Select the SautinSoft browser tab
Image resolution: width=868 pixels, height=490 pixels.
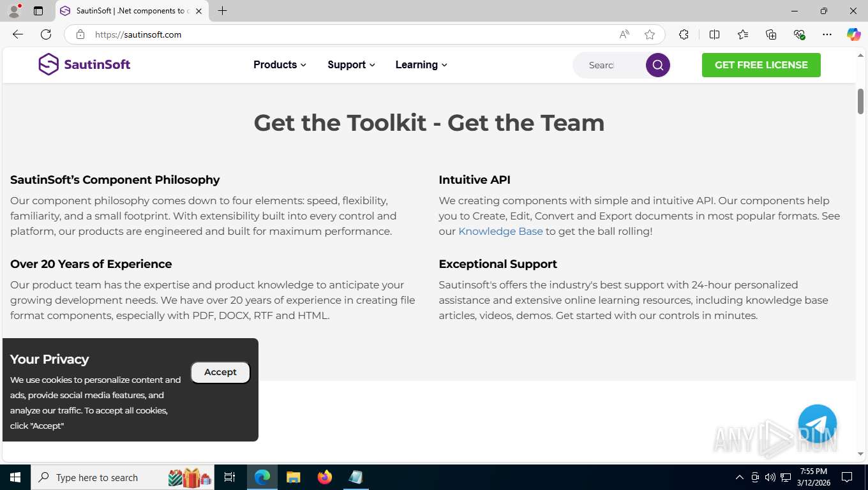click(131, 11)
